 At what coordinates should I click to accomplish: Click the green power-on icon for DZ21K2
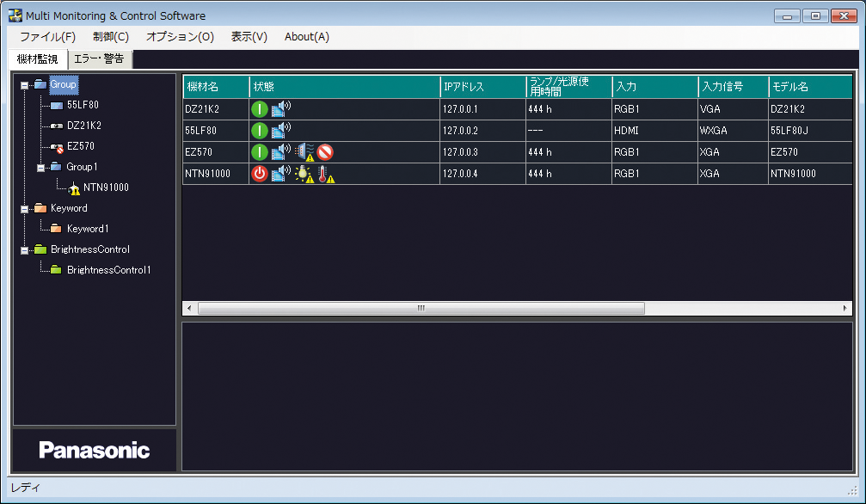[x=260, y=109]
